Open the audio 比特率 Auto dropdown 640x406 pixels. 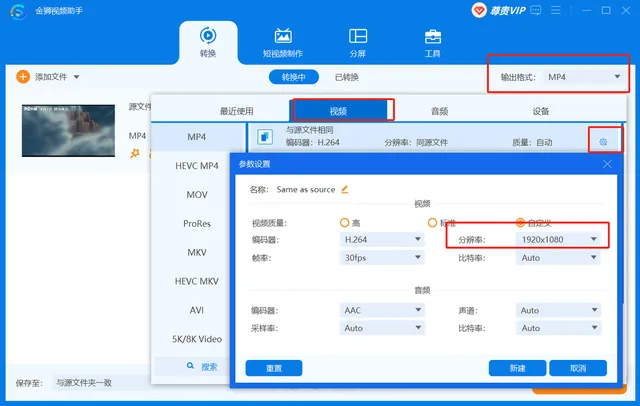[x=558, y=328]
